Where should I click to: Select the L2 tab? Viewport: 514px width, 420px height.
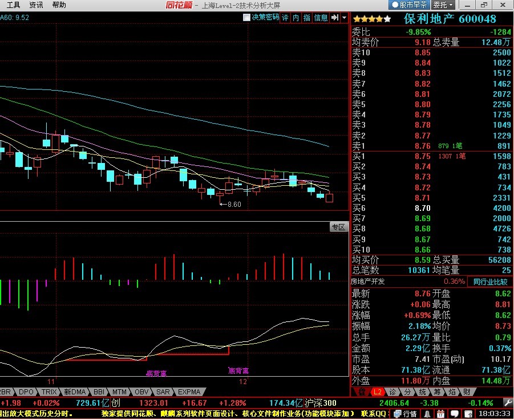377,392
